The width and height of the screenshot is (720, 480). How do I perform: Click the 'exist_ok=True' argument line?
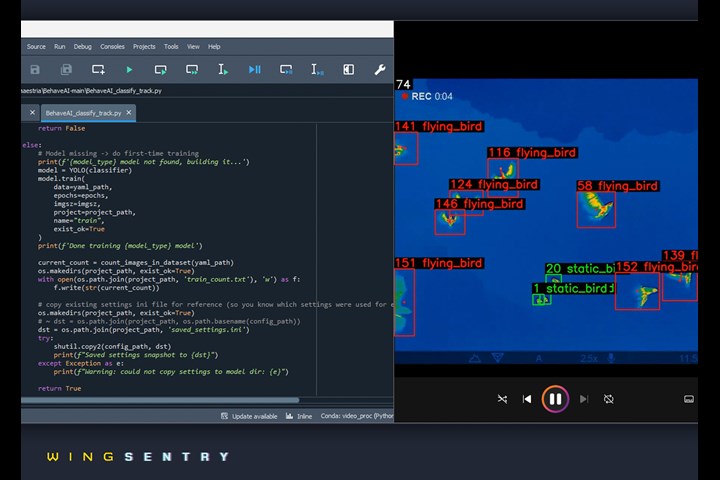(x=79, y=229)
